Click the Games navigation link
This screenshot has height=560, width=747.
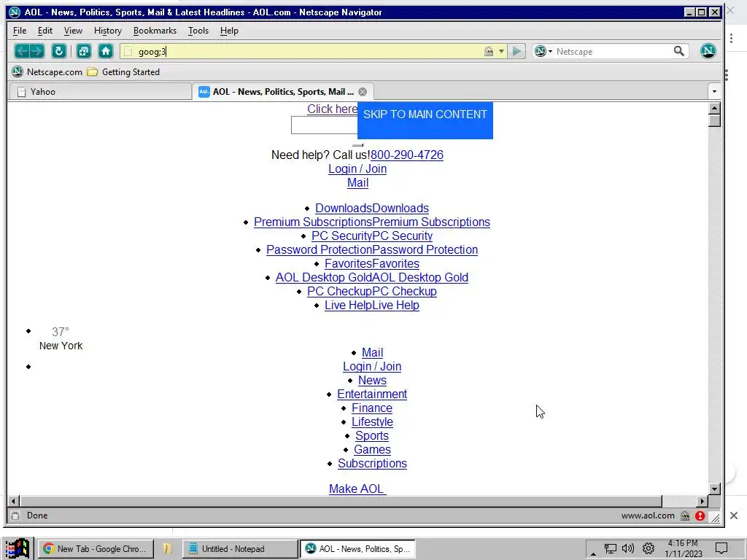tap(372, 449)
